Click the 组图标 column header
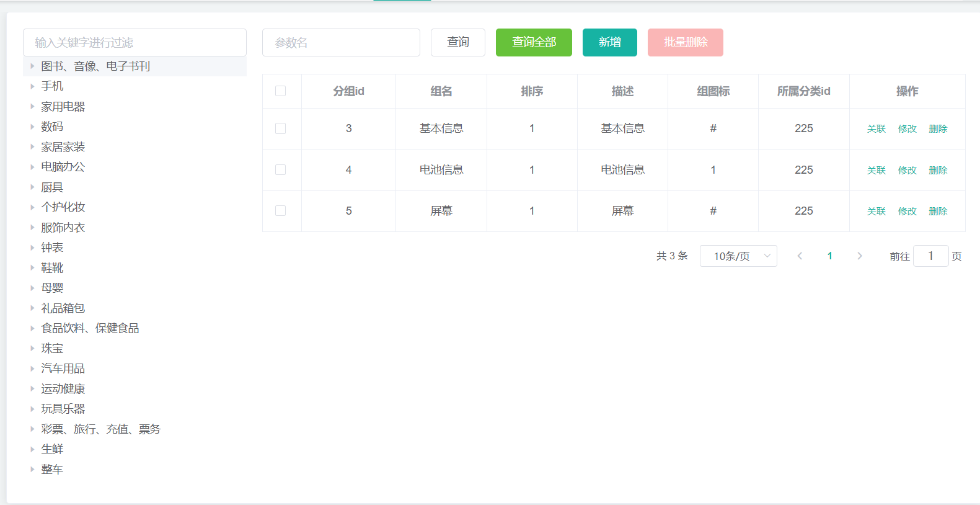Viewport: 980px width, 505px height. pyautogui.click(x=713, y=91)
